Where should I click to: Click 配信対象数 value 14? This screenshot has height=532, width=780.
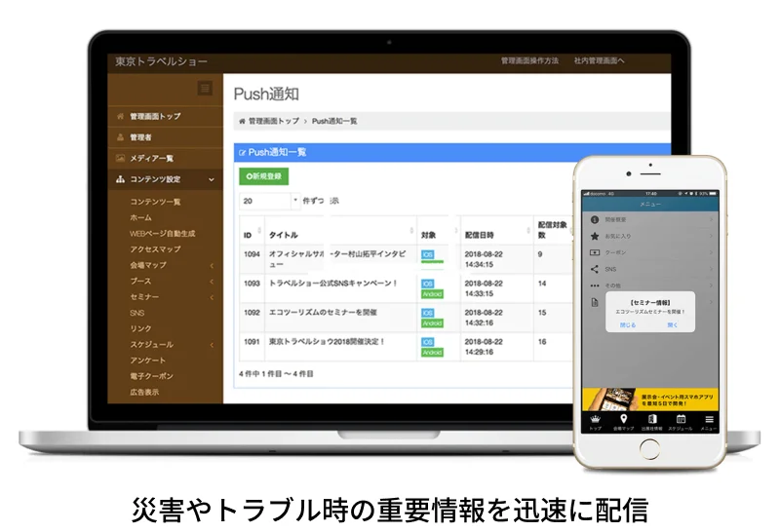tap(542, 284)
